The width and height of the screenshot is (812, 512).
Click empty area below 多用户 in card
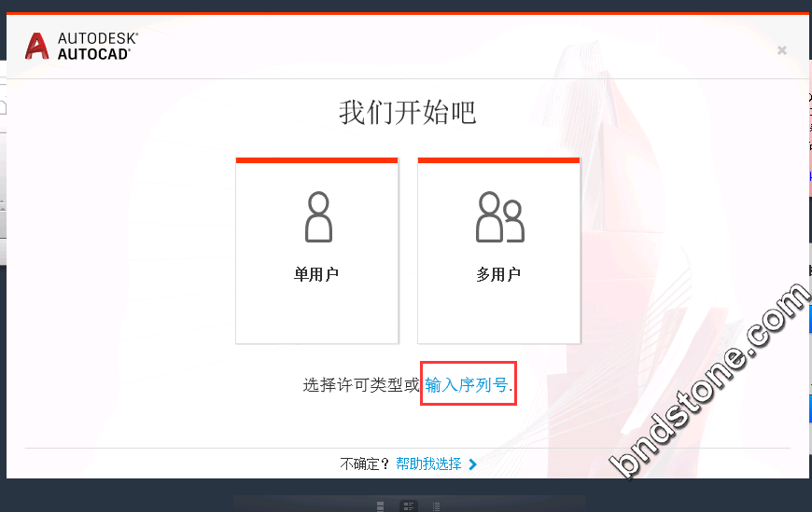498,312
